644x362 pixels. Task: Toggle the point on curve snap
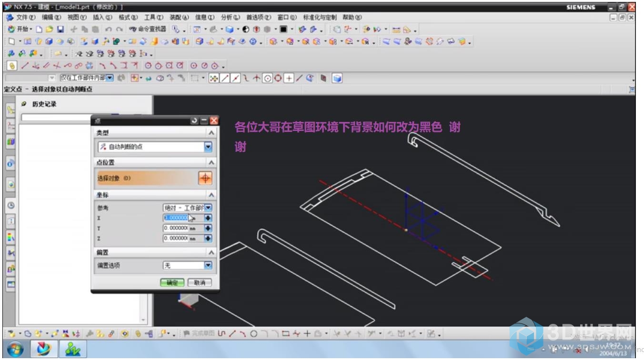tap(299, 78)
